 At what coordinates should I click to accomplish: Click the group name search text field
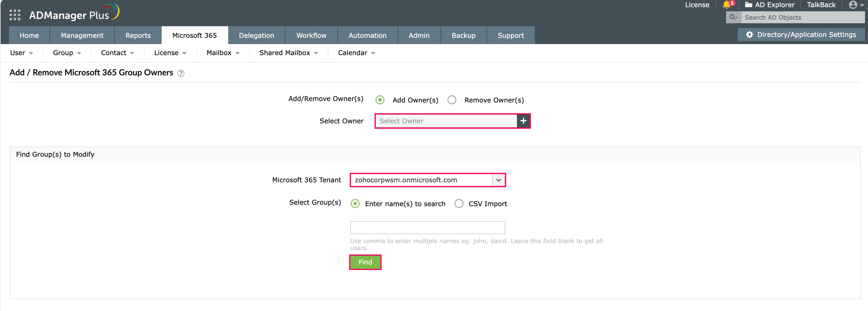(427, 228)
